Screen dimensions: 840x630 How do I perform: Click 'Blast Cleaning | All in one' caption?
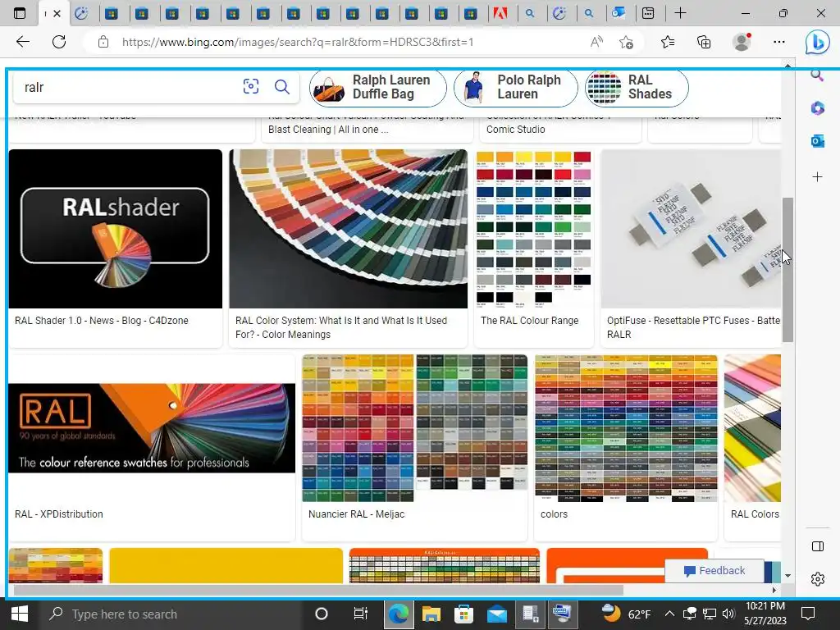[328, 129]
